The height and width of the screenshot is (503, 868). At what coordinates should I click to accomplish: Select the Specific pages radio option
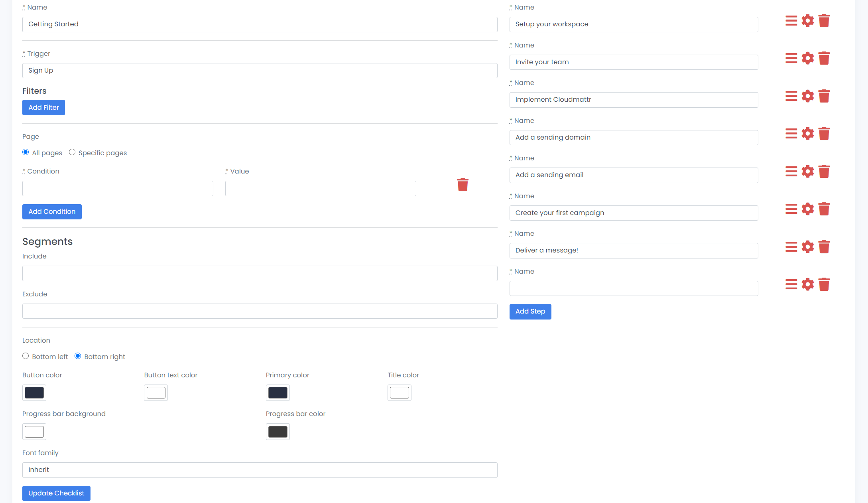pos(72,152)
